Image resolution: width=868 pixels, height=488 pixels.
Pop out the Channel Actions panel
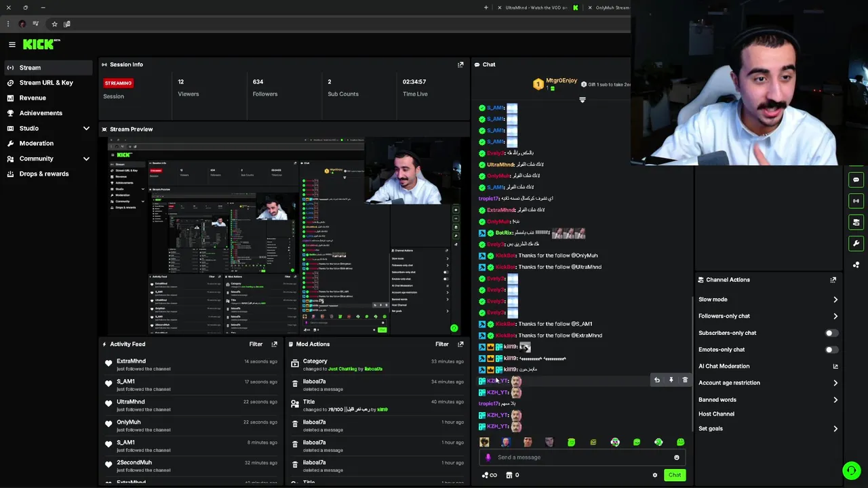click(833, 279)
